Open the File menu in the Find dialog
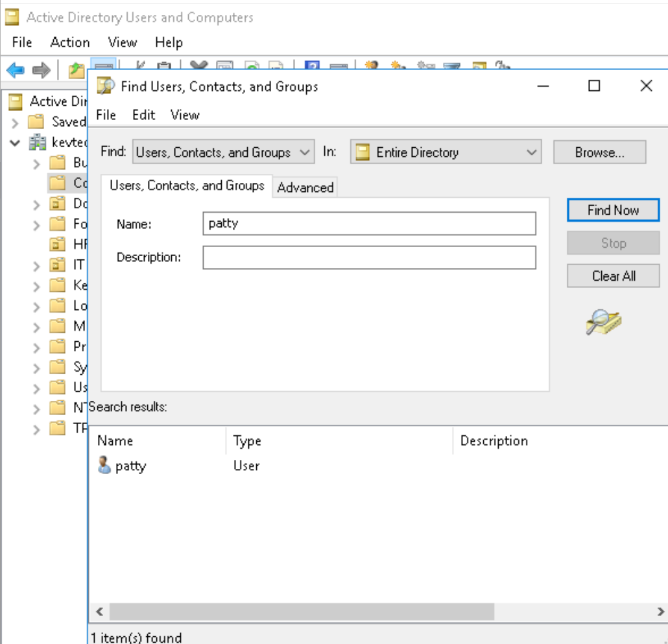Screen dimensions: 668x644 click(x=106, y=115)
